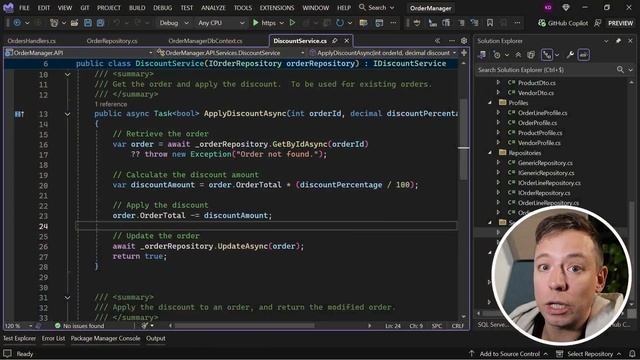The width and height of the screenshot is (640, 360).
Task: Open the Any CPU platform dropdown
Action: tap(221, 23)
